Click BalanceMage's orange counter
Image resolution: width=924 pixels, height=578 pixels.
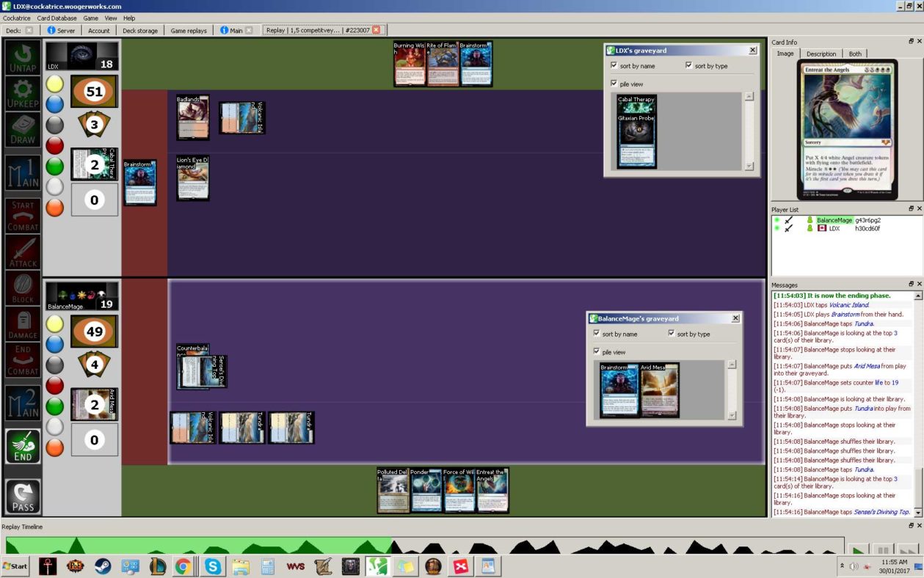pos(55,447)
